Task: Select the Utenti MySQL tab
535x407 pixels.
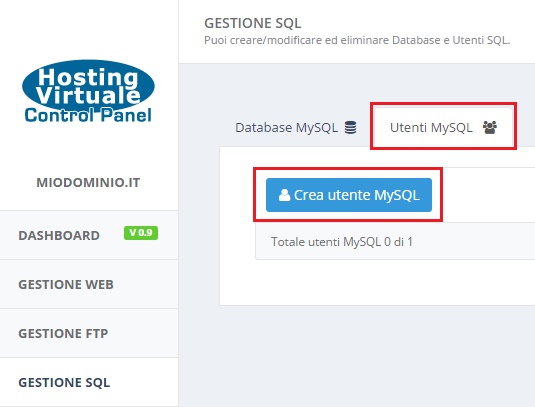Action: point(443,128)
